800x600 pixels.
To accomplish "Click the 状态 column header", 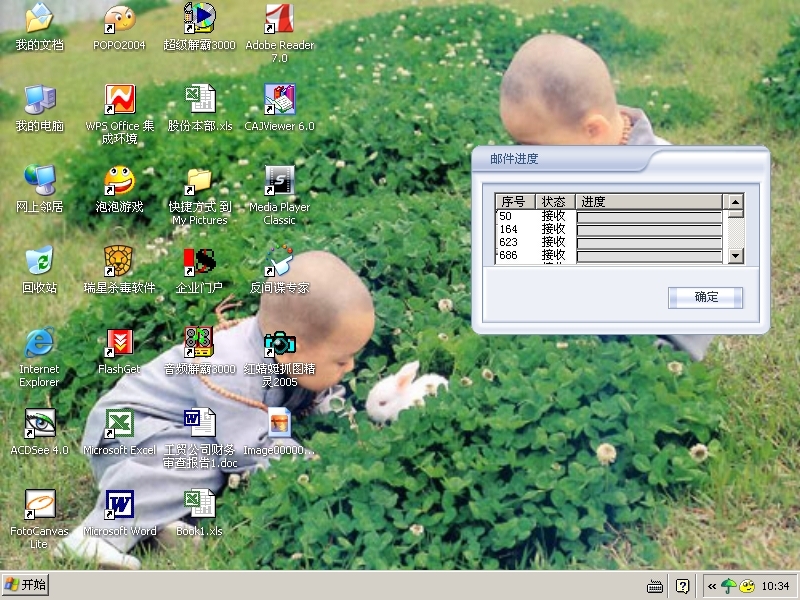I will [x=554, y=202].
